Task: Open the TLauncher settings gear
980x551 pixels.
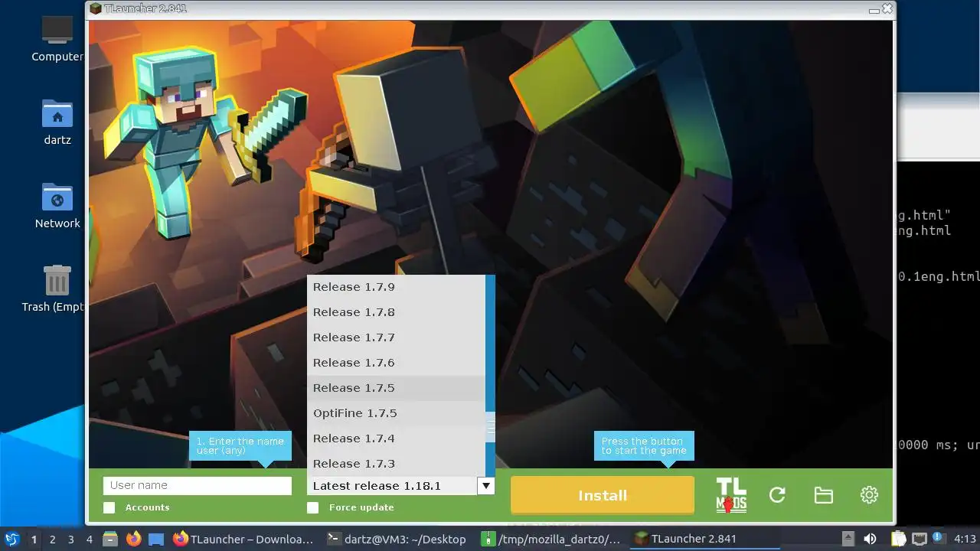Action: (x=869, y=495)
